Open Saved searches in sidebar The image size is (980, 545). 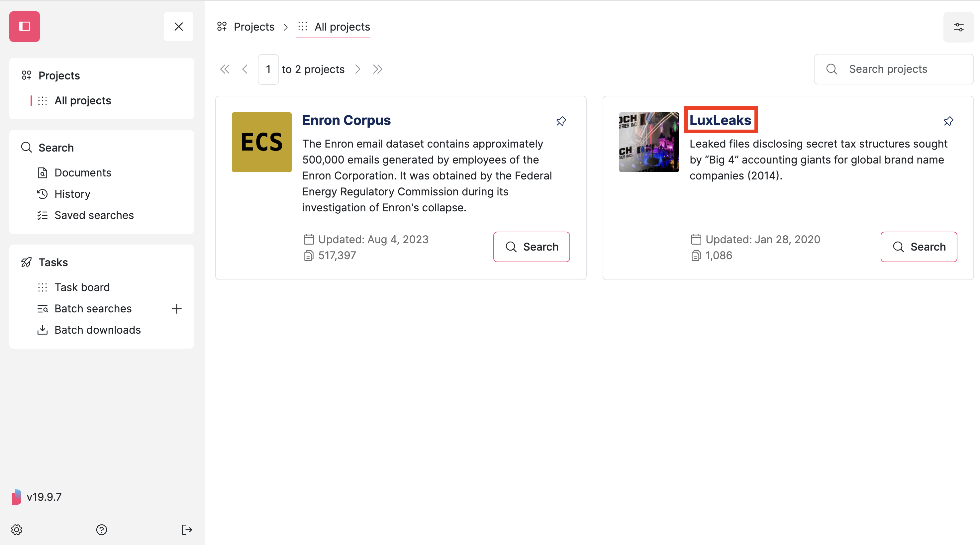click(x=94, y=215)
